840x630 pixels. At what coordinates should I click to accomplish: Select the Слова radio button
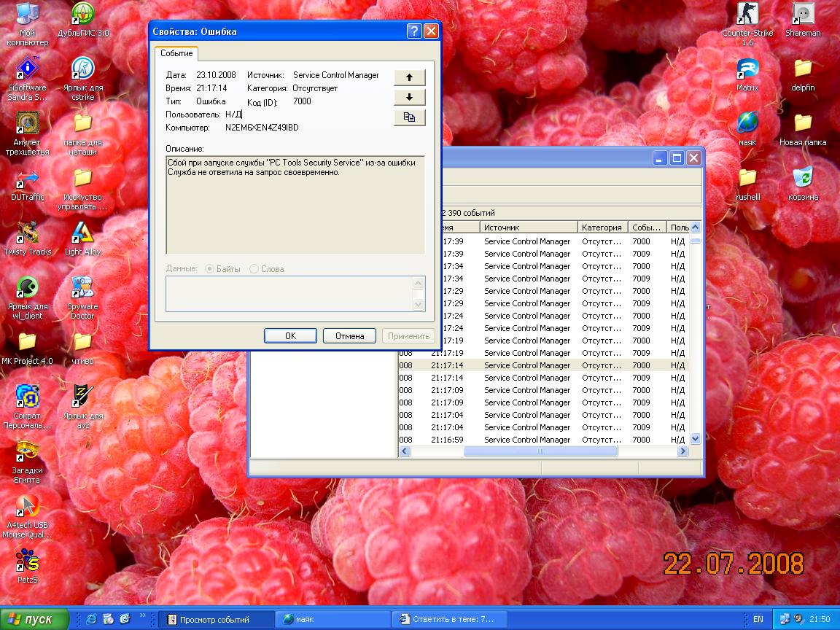[x=254, y=269]
